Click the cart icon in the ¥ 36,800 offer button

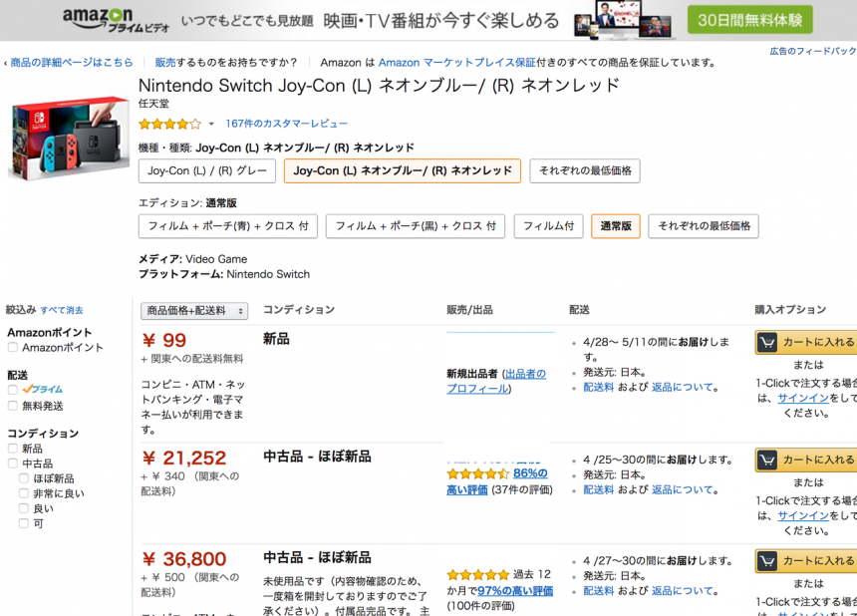(x=767, y=561)
